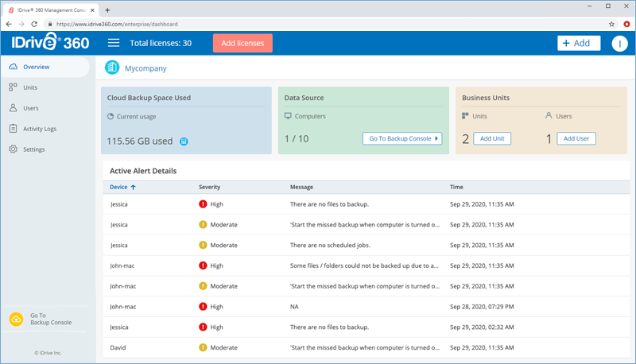This screenshot has height=364, width=636.
Task: Click the sidebar Go To Backup Console link
Action: 51,319
